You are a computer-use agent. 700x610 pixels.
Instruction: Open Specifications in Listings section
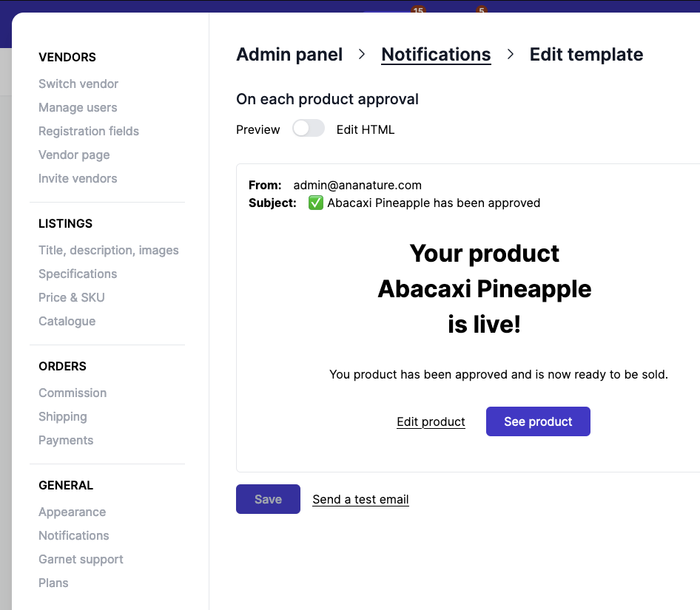78,274
